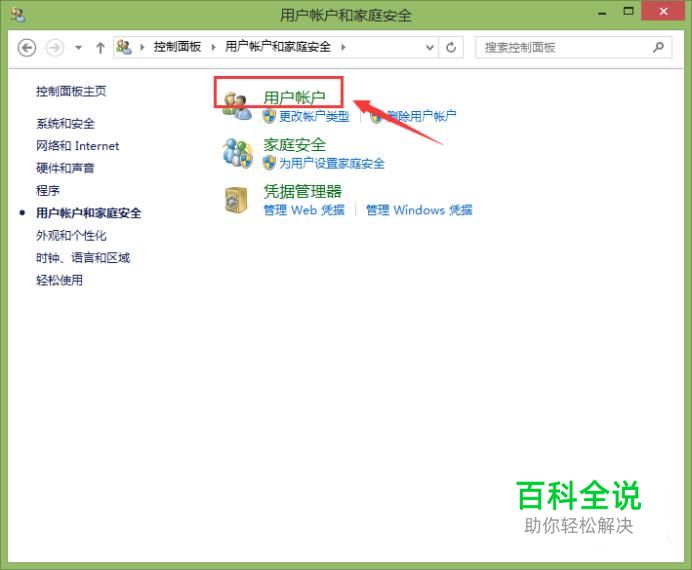Click 管理 Windows 凭据 link
692x570 pixels.
[x=419, y=210]
